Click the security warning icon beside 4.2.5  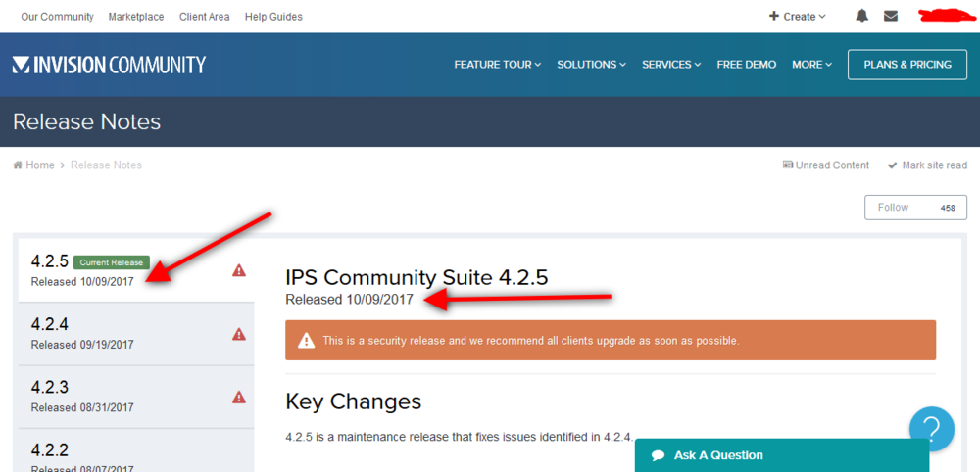(239, 270)
